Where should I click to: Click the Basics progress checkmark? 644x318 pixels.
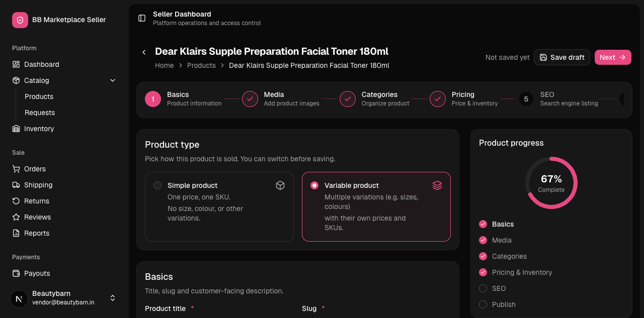(483, 224)
